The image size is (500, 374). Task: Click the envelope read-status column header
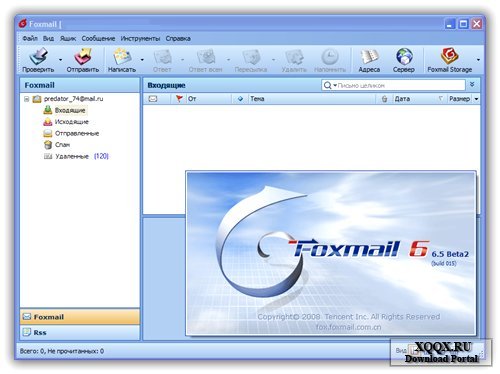[x=153, y=99]
